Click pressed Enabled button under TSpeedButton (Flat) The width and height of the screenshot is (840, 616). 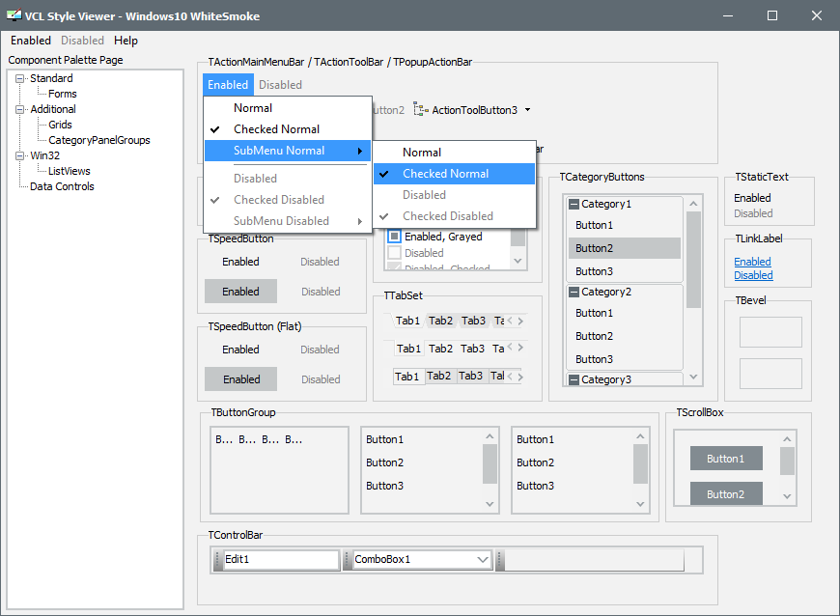240,379
